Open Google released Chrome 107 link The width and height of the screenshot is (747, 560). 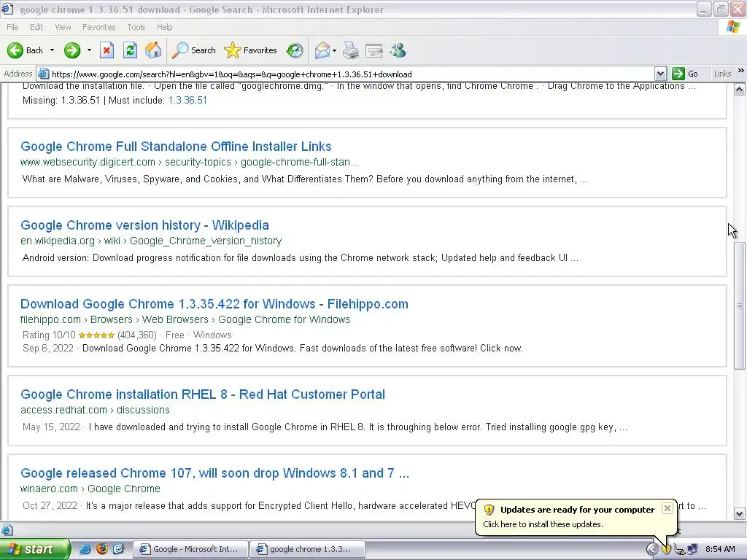point(214,472)
